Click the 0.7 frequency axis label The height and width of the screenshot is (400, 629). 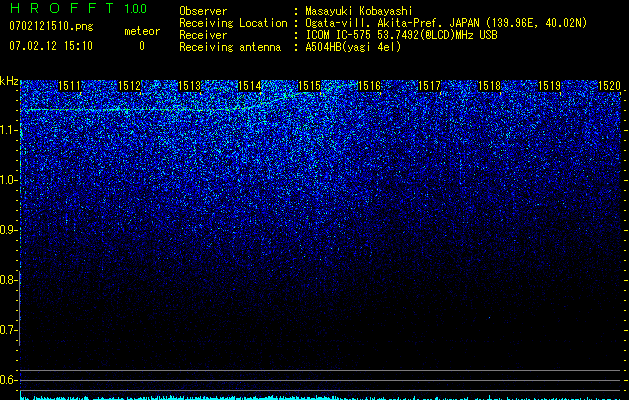(8, 330)
